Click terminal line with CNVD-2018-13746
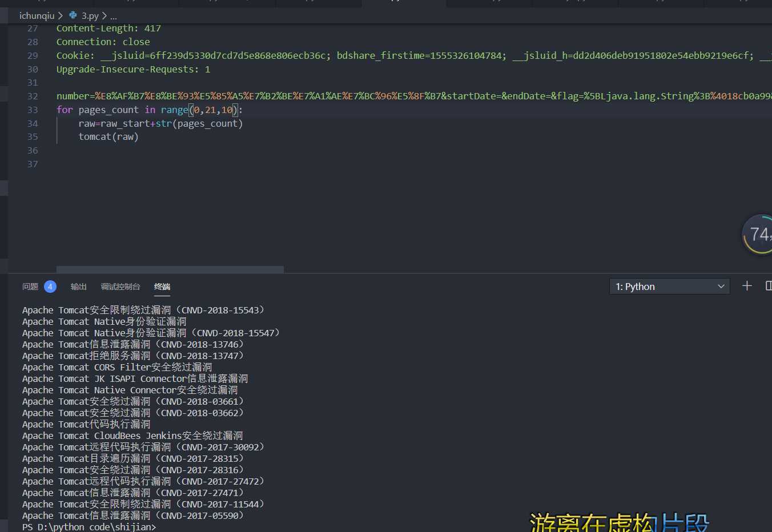The image size is (772, 532). [x=134, y=344]
